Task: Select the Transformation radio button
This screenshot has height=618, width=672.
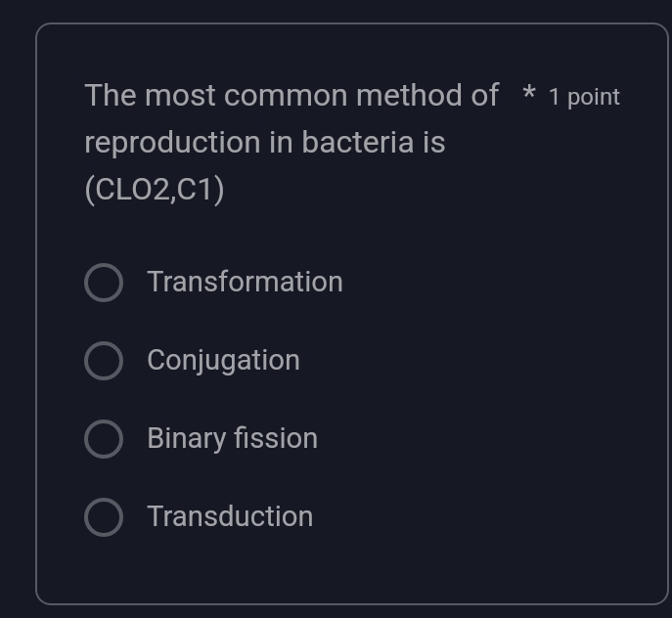Action: (104, 283)
